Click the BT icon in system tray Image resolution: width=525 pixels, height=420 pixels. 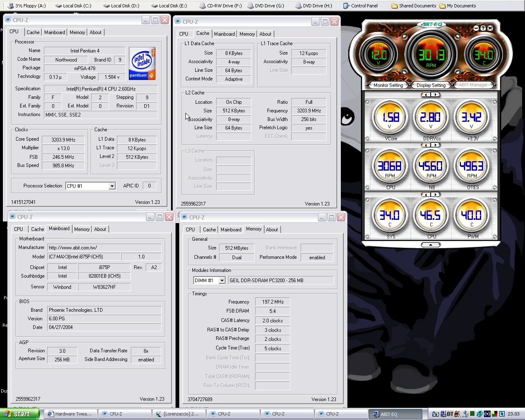[450, 414]
